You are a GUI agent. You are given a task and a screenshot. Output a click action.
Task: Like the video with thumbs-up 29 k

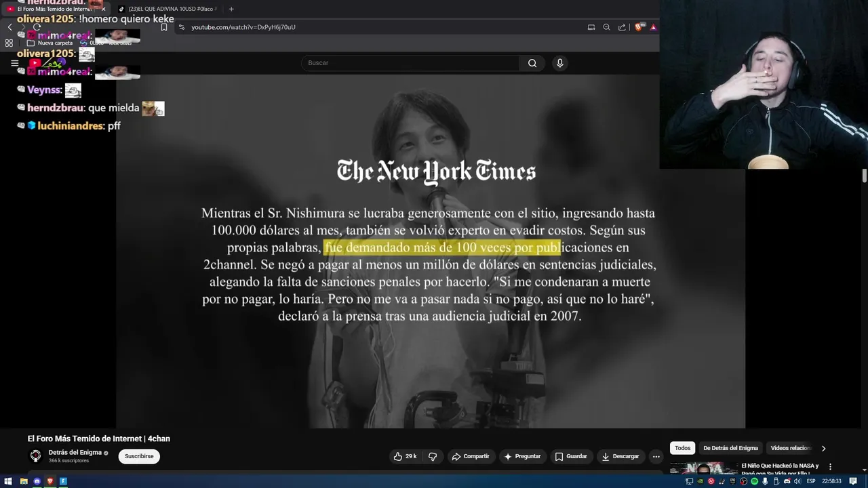coord(405,456)
